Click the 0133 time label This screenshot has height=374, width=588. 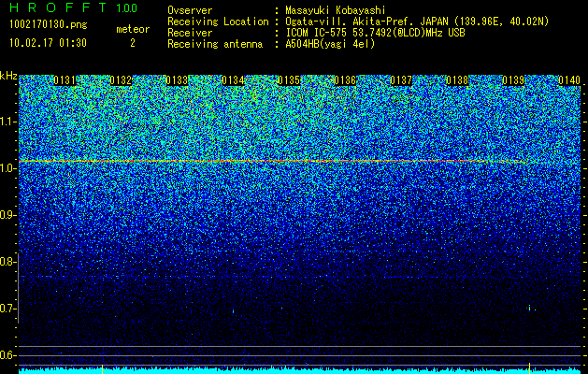click(x=177, y=80)
